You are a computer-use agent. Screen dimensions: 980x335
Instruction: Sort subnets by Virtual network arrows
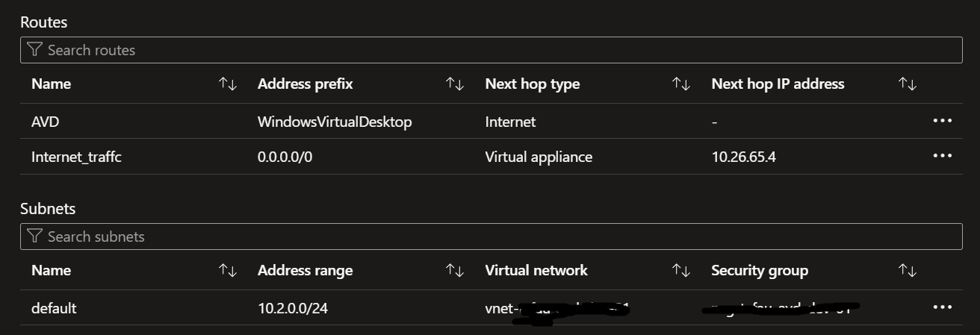click(x=681, y=271)
